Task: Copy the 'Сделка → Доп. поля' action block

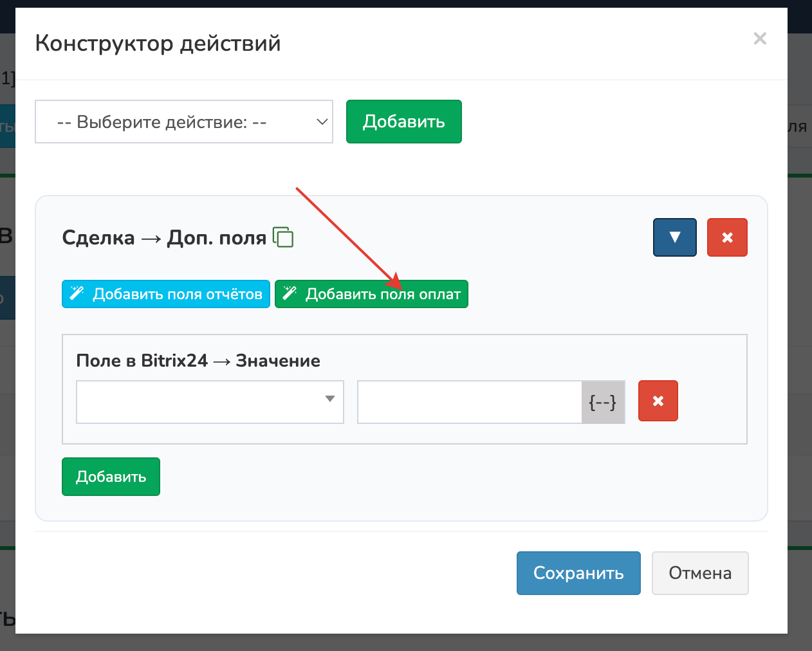Action: click(283, 237)
